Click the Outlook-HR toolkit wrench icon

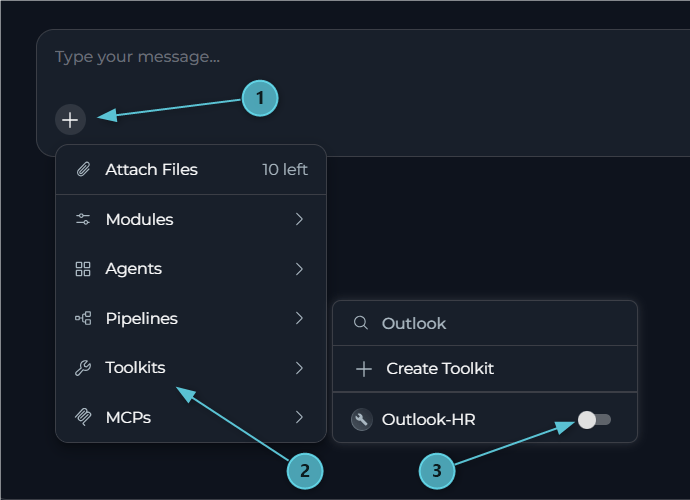point(362,419)
